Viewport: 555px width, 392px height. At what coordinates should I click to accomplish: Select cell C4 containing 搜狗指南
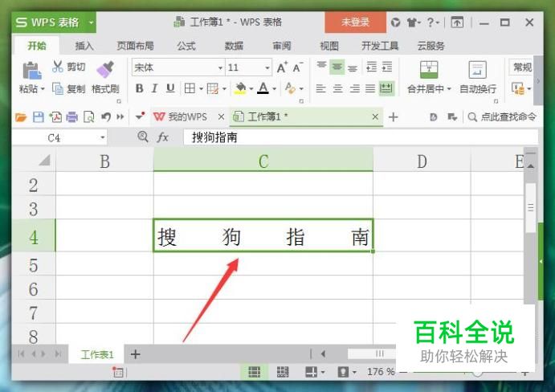coord(263,235)
